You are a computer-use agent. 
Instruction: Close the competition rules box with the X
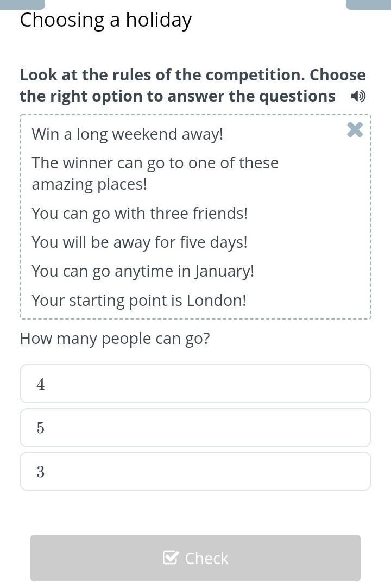coord(355,130)
